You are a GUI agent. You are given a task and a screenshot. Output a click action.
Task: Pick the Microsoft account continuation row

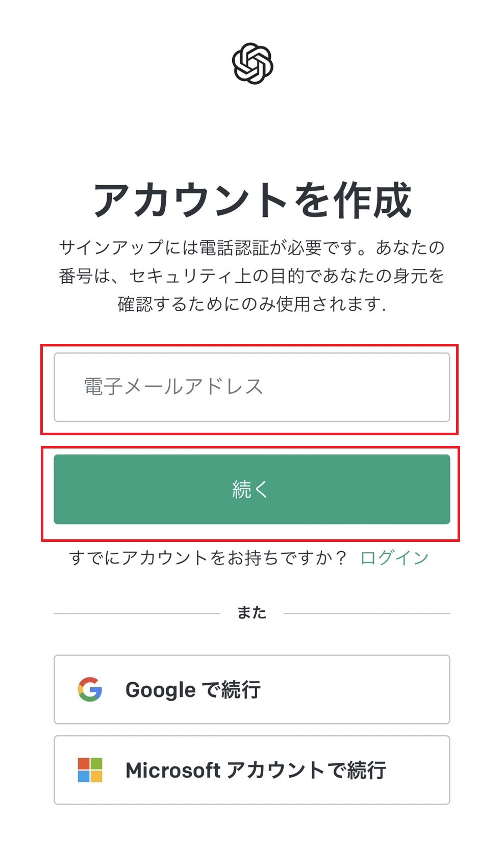tap(252, 770)
